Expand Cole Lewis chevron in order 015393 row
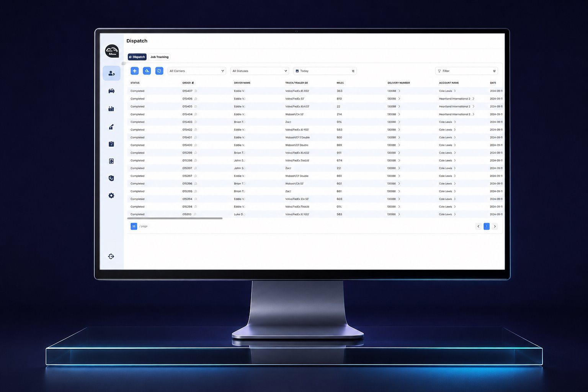 pyautogui.click(x=455, y=214)
